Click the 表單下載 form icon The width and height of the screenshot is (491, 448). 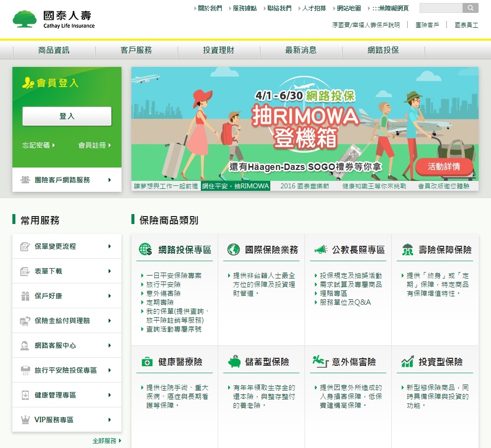[x=25, y=271]
